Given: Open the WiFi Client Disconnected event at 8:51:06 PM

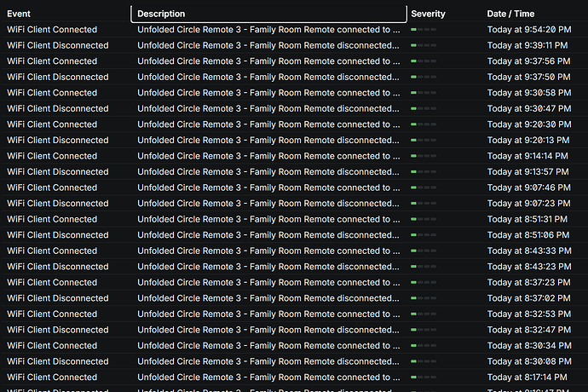Looking at the screenshot, I should pyautogui.click(x=58, y=234).
